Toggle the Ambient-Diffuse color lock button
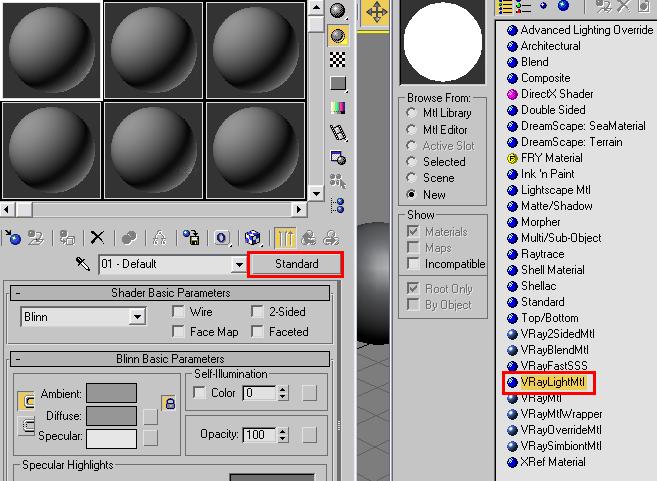The height and width of the screenshot is (481, 657). tap(168, 403)
